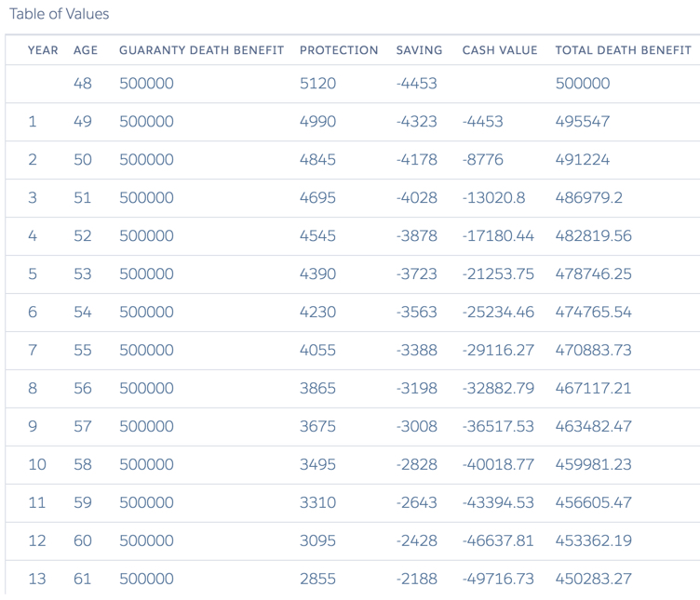
Task: Select saving value -3008
Action: click(416, 426)
